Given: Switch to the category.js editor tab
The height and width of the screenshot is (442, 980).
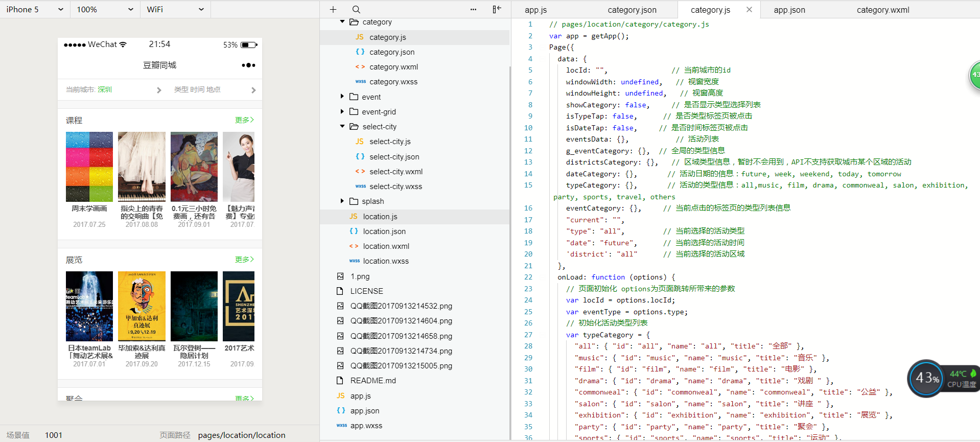Looking at the screenshot, I should pos(710,10).
